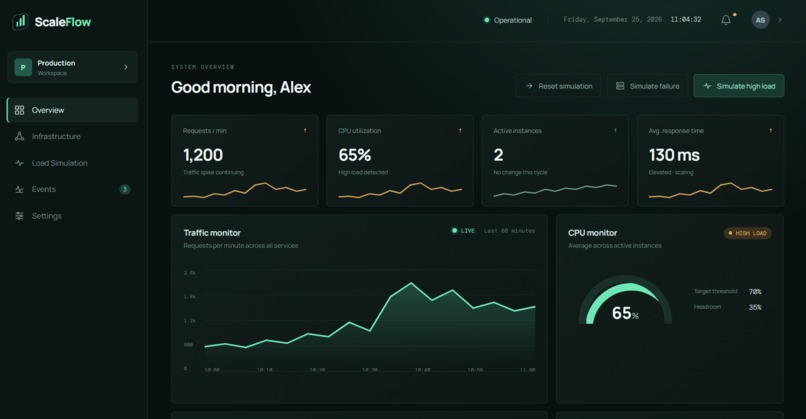806x419 pixels.
Task: Open the Events section
Action: click(72, 189)
